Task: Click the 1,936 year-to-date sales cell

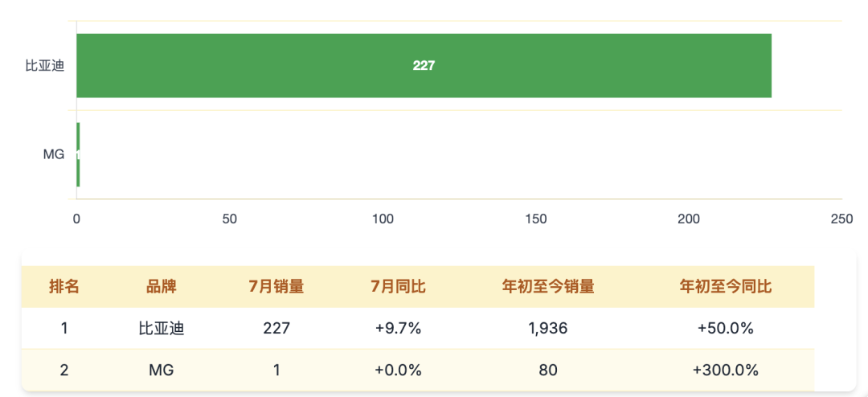Action: tap(548, 329)
